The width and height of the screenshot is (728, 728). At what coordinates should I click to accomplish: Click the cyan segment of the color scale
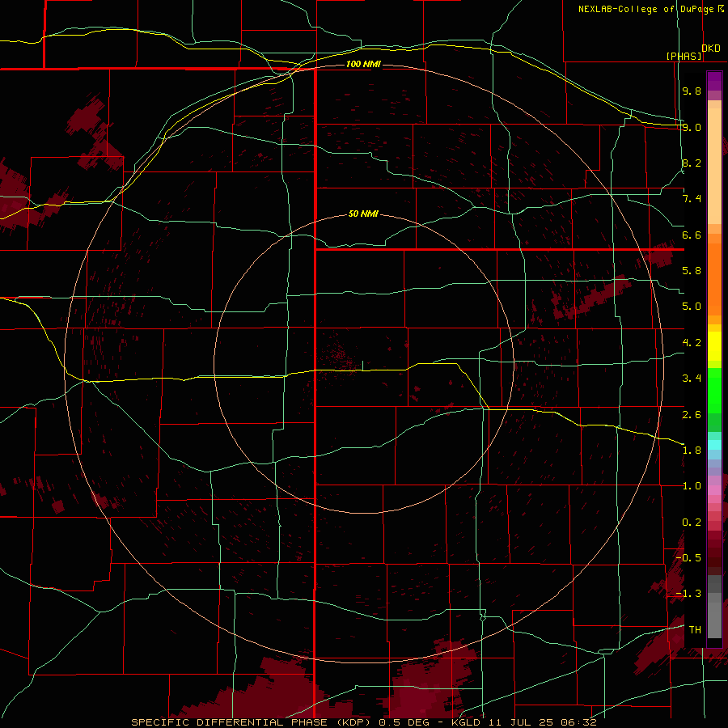click(x=714, y=445)
